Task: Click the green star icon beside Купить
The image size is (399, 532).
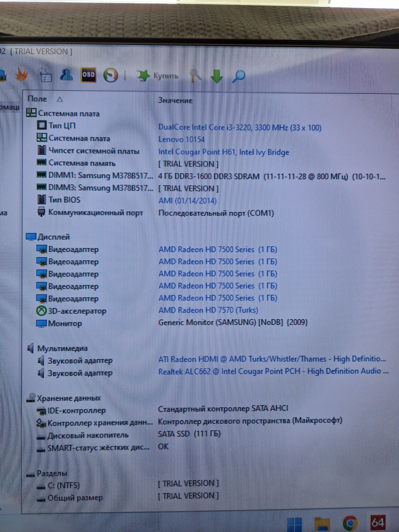Action: [143, 76]
